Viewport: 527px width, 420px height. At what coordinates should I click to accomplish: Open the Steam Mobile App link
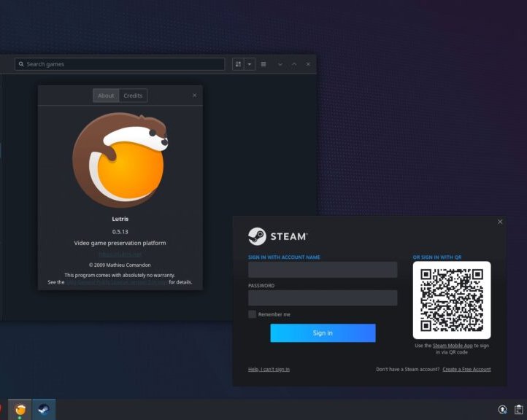tap(453, 346)
